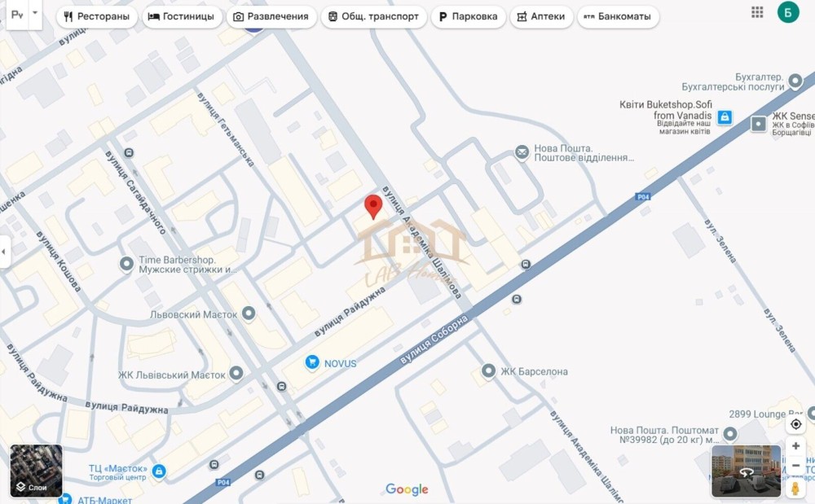Viewport: 815px width, 504px height.
Task: Open the Street View photo thumbnail
Action: (x=747, y=471)
